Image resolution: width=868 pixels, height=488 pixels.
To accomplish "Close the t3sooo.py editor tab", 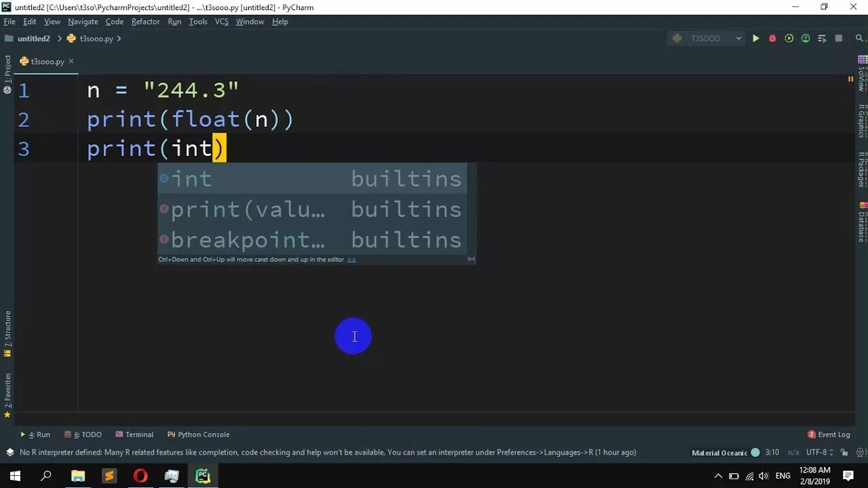I will pos(71,61).
